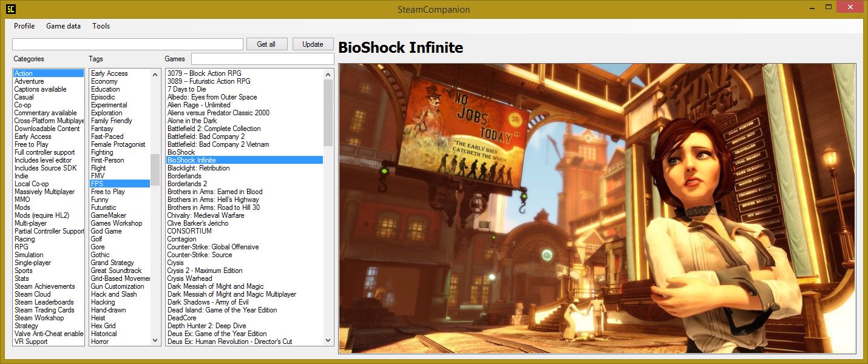The image size is (868, 364).
Task: Select Contagion in the Games list
Action: pyautogui.click(x=245, y=239)
